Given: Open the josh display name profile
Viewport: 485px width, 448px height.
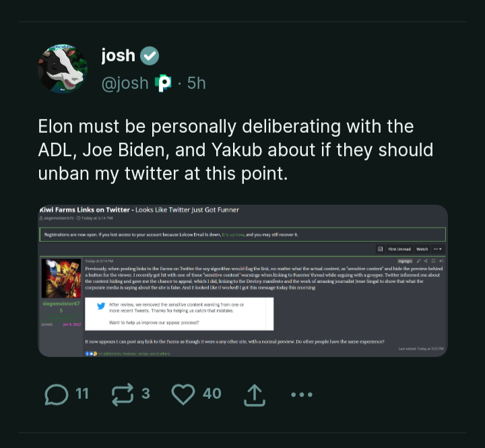Looking at the screenshot, I should 118,55.
